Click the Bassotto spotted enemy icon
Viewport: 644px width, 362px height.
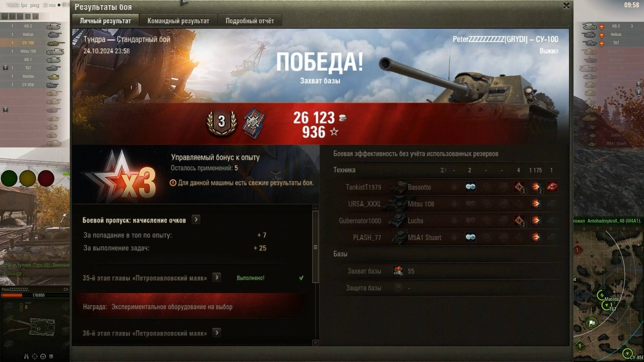point(470,187)
